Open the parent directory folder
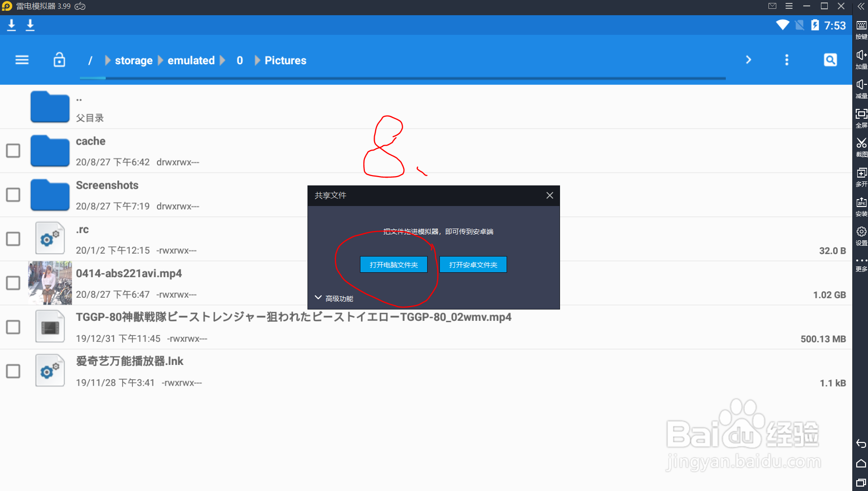This screenshot has width=868, height=491. [50, 106]
